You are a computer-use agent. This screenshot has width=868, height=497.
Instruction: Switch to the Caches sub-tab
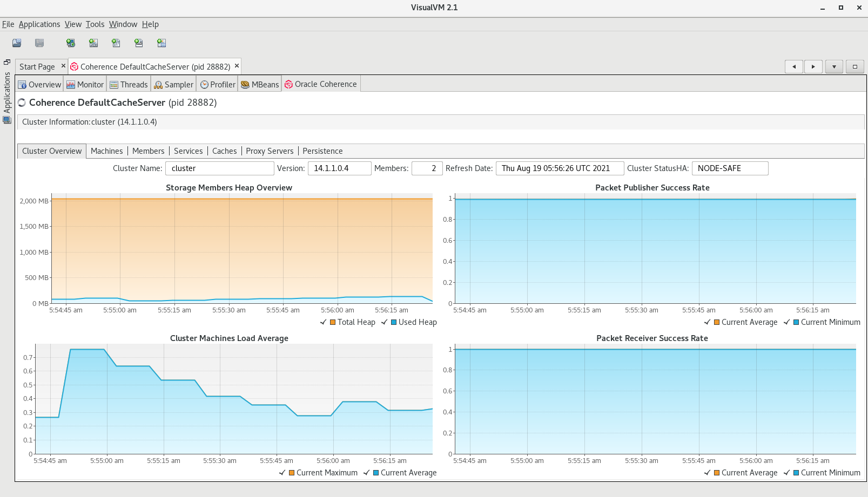pyautogui.click(x=224, y=151)
